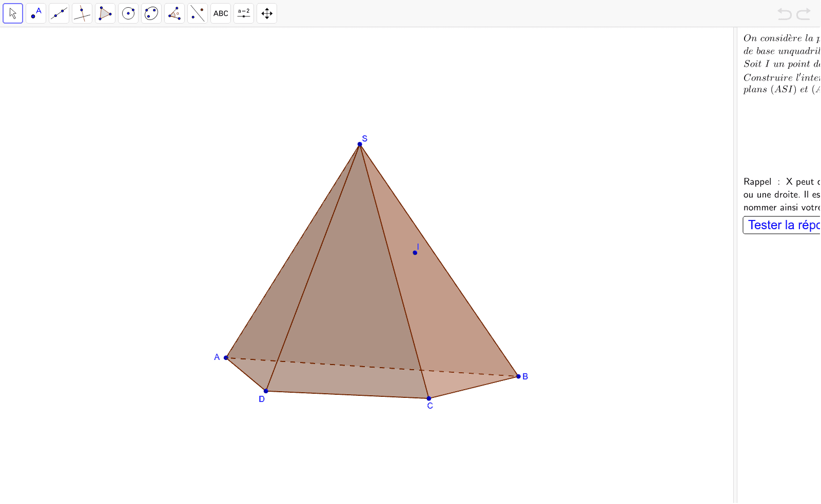Select vertex B of the base
This screenshot has width=821, height=504.
coord(518,376)
